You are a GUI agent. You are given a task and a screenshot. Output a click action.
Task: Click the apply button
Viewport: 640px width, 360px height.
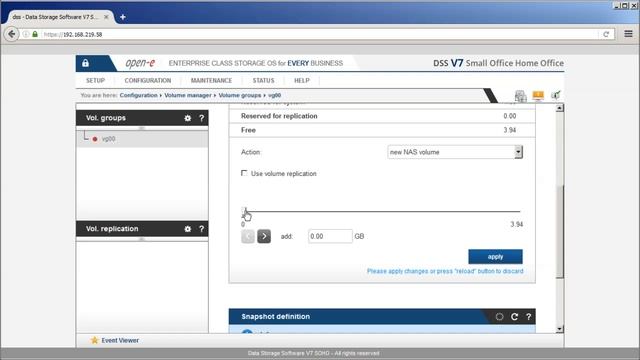[x=495, y=257]
